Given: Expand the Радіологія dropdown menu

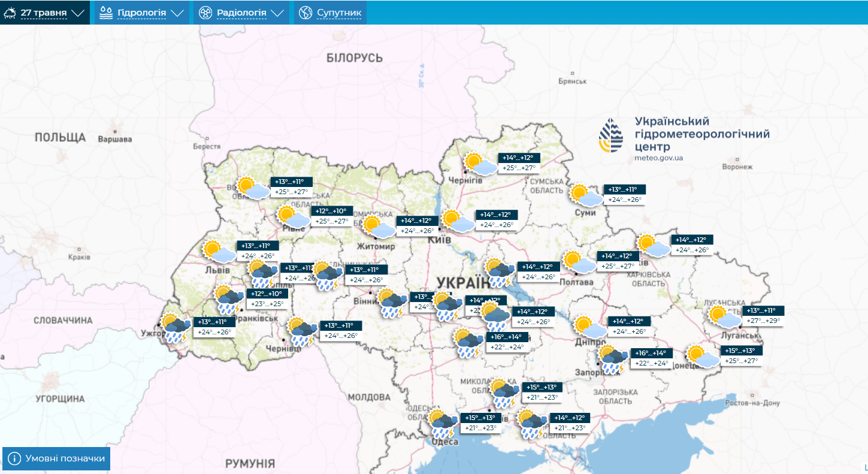Looking at the screenshot, I should click(x=241, y=13).
